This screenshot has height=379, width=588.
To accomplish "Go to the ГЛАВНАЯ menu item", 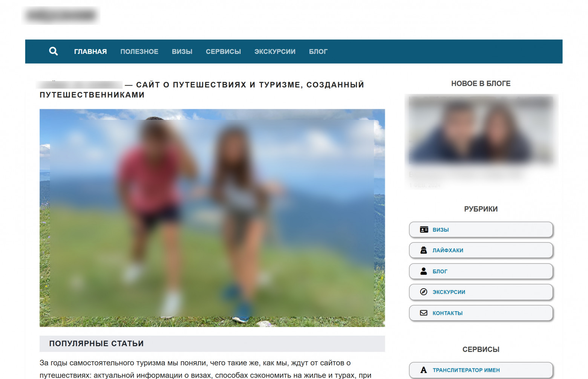I will click(x=90, y=52).
